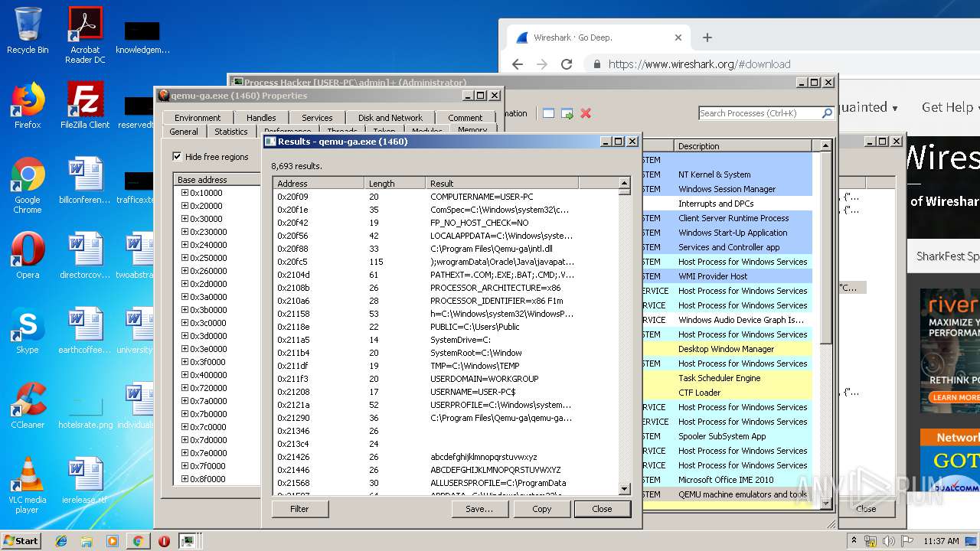Click Process Hacker taskbar icon
This screenshot has height=551, width=980.
[x=188, y=541]
